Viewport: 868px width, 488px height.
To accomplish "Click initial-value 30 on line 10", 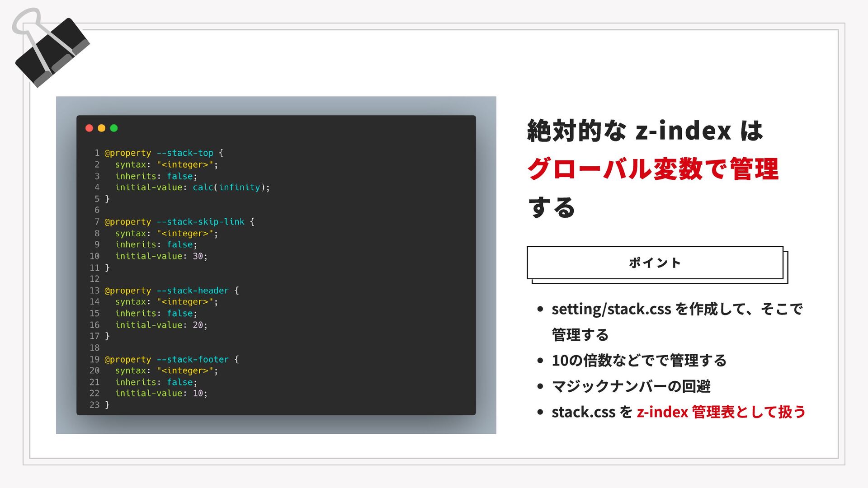I will point(198,256).
